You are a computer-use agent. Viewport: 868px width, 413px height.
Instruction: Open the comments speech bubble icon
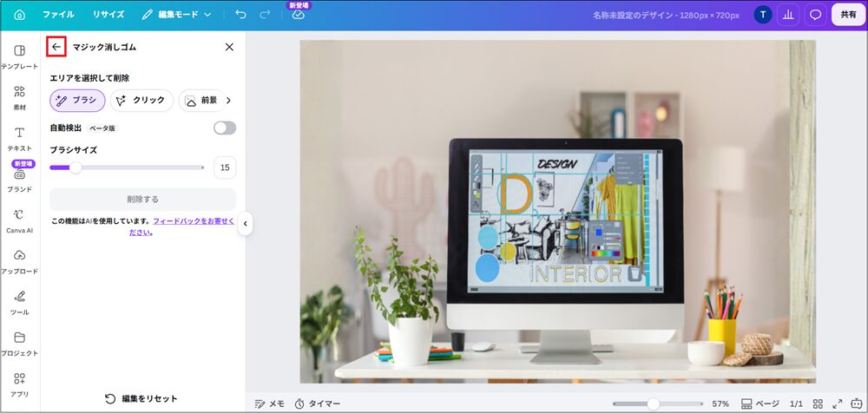pyautogui.click(x=815, y=15)
